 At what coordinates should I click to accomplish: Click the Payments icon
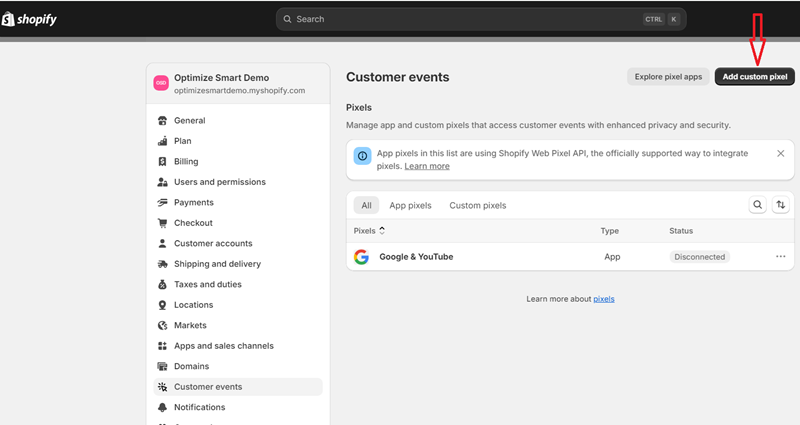pyautogui.click(x=162, y=203)
